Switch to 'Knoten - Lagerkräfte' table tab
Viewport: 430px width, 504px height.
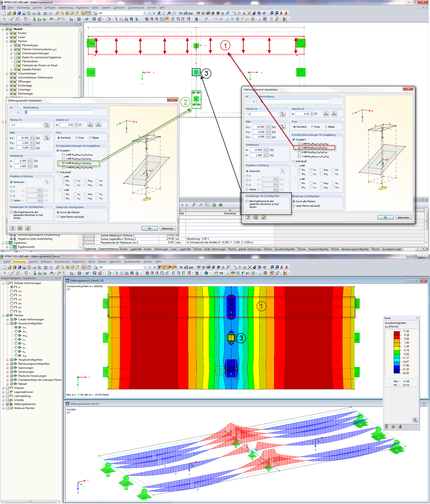(x=131, y=249)
